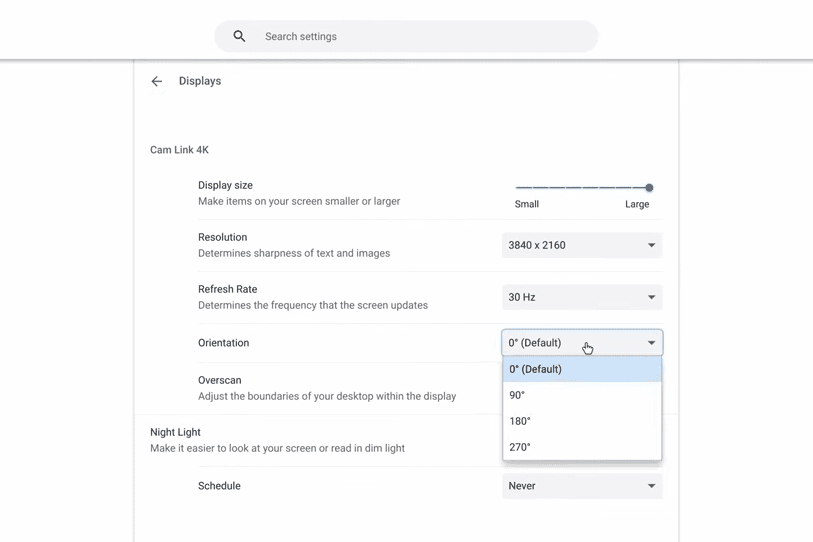Click the Orientation dropdown arrow icon
This screenshot has height=542, width=813.
click(651, 343)
